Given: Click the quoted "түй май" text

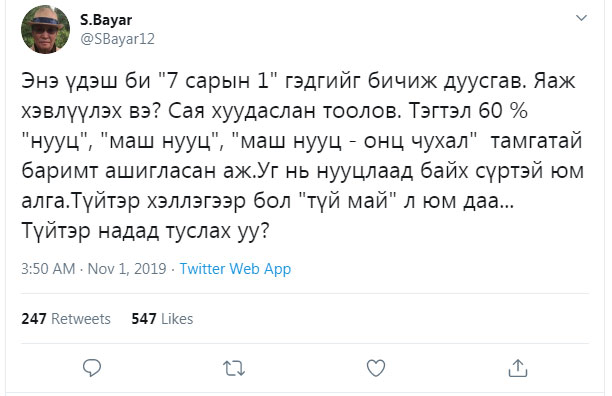Looking at the screenshot, I should click(x=345, y=201).
